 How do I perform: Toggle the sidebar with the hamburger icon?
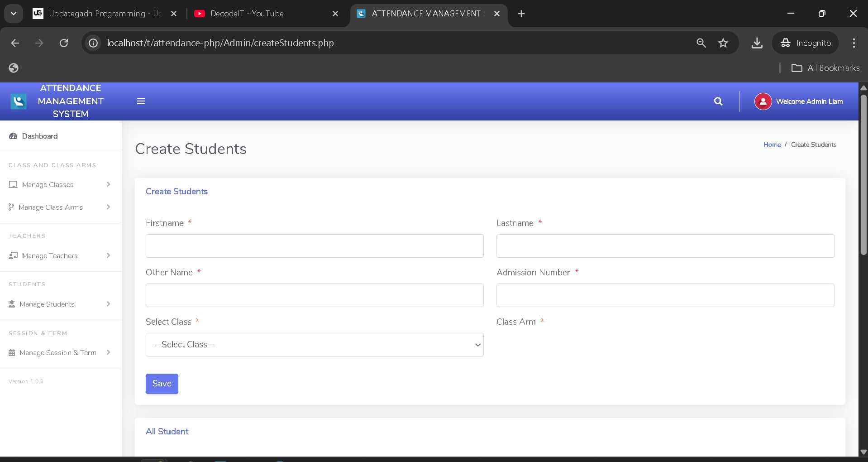pos(141,101)
